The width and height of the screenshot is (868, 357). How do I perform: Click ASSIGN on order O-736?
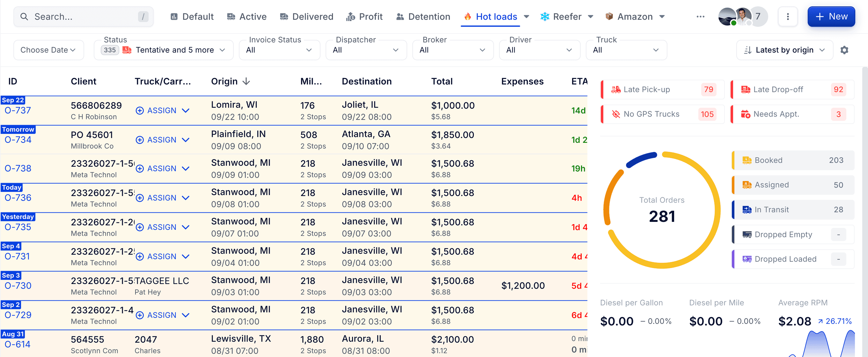(x=162, y=198)
